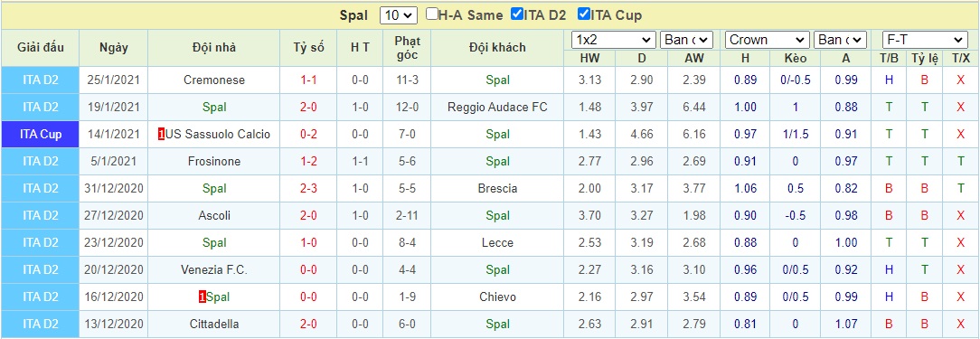
Task: Click the Phạt góc column header
Action: [408, 48]
